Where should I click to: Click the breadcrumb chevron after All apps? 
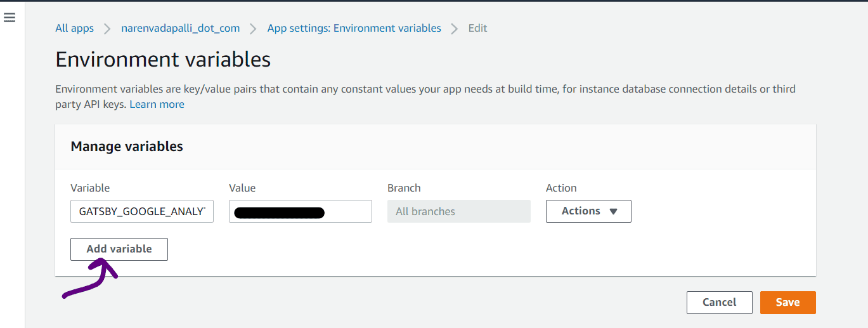[x=107, y=29]
